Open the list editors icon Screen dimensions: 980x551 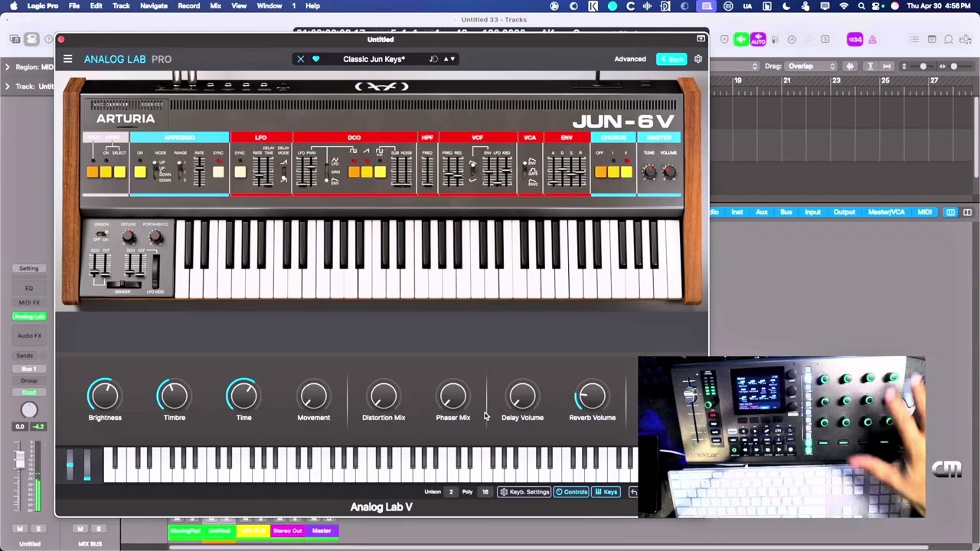(x=914, y=39)
